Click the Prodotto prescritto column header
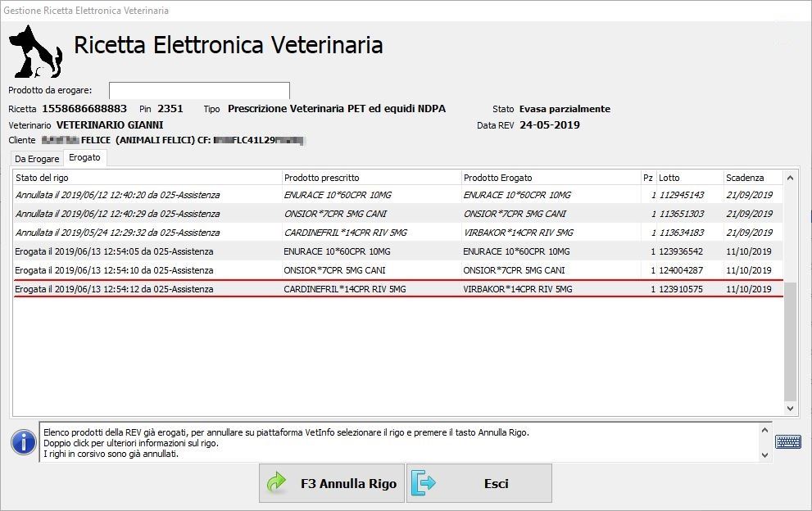Viewport: 812px width, 511px height. [371, 178]
